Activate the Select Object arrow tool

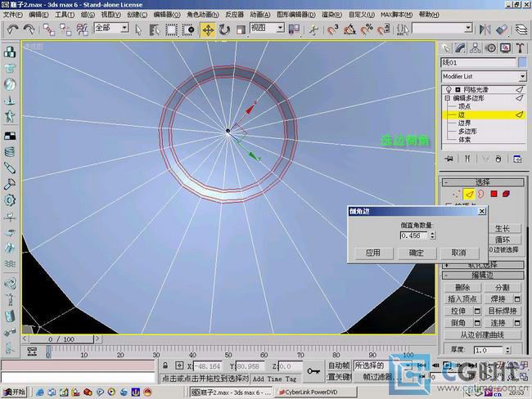138,29
